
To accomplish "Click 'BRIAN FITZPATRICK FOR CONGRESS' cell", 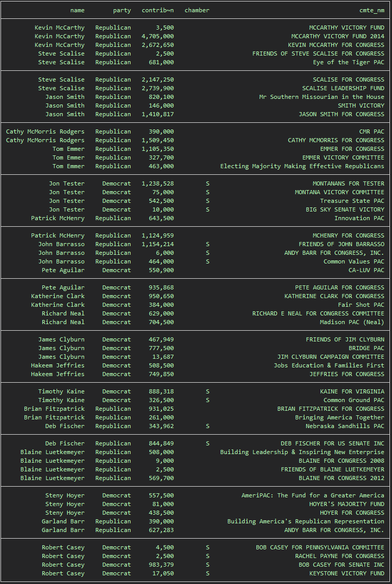I will pyautogui.click(x=330, y=409).
